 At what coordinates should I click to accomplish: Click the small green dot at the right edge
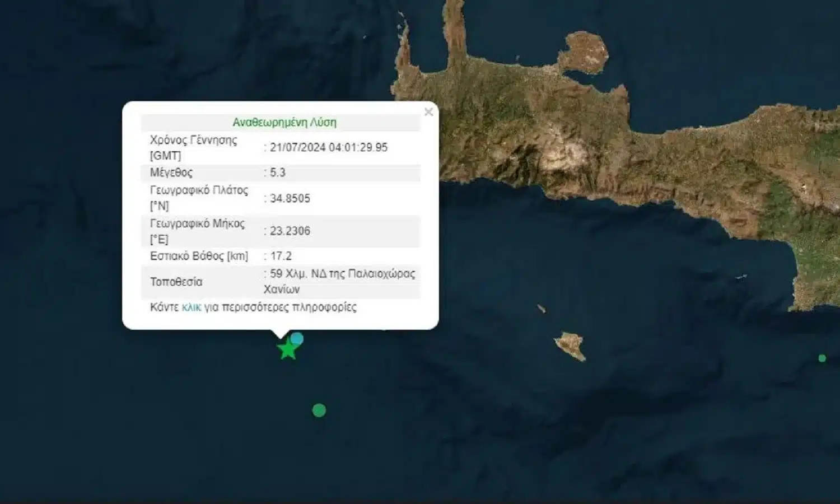[x=822, y=358]
